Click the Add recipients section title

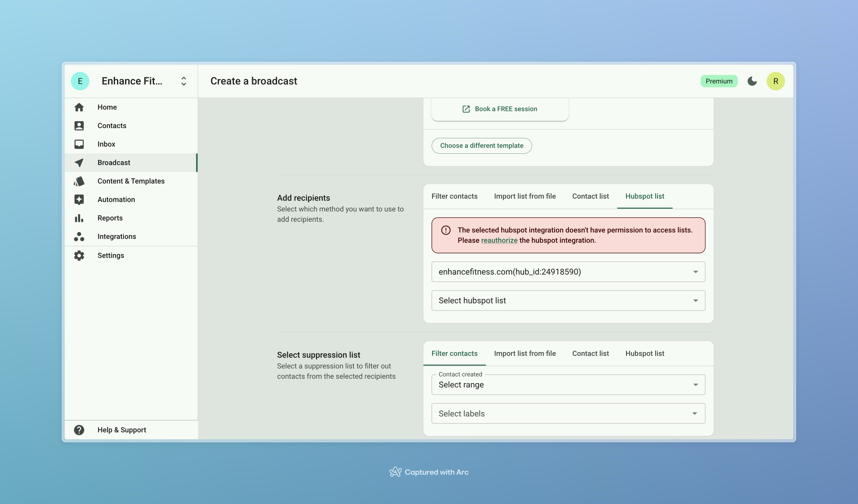point(303,198)
